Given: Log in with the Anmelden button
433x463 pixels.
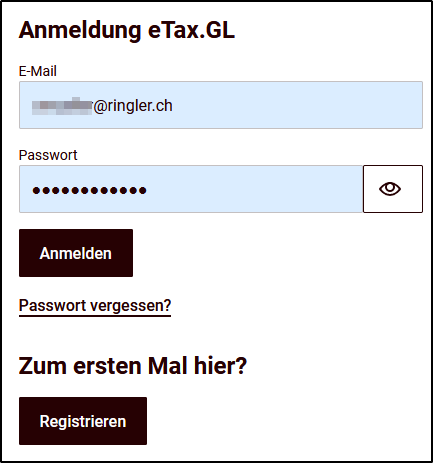Looking at the screenshot, I should pyautogui.click(x=76, y=253).
